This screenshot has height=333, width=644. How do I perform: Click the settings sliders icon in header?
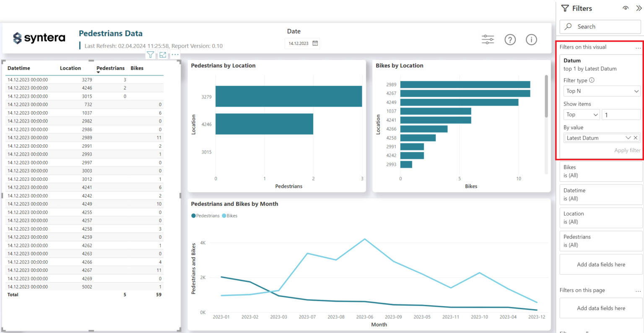[x=488, y=39]
